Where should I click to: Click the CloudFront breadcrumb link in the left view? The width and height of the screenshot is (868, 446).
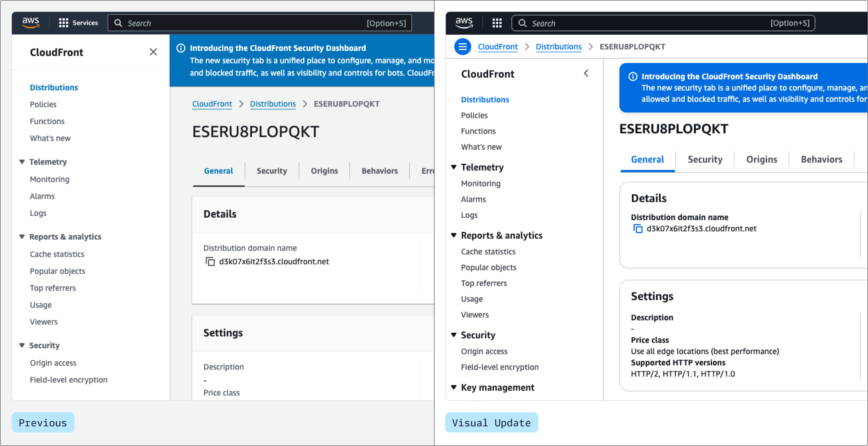212,104
